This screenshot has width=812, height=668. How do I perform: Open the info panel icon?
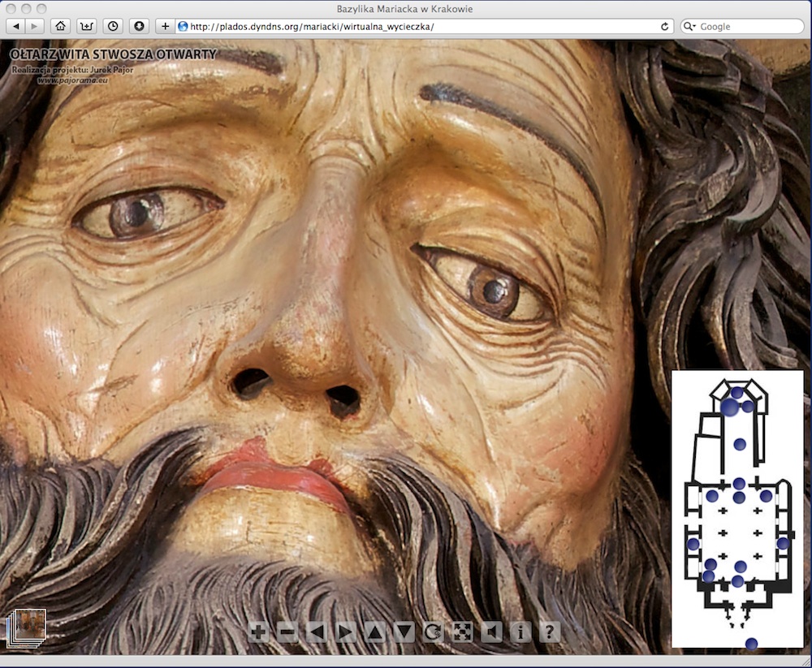pos(520,632)
